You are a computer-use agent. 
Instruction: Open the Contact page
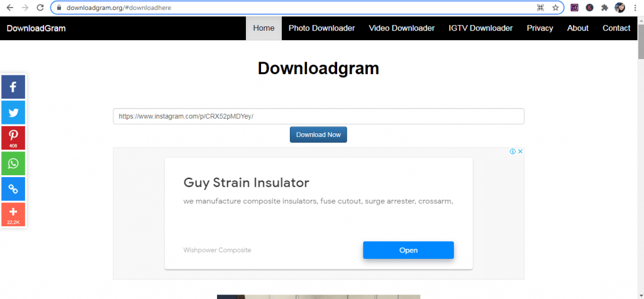[616, 28]
